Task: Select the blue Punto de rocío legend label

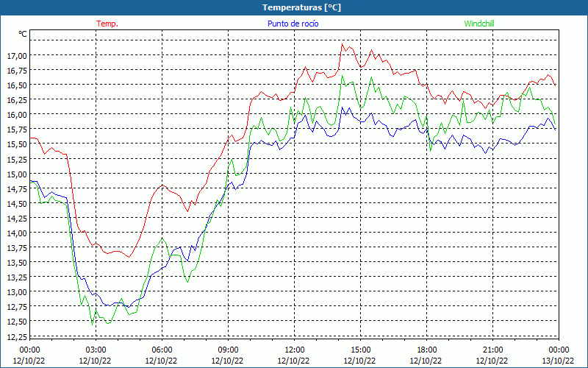Action: tap(293, 24)
